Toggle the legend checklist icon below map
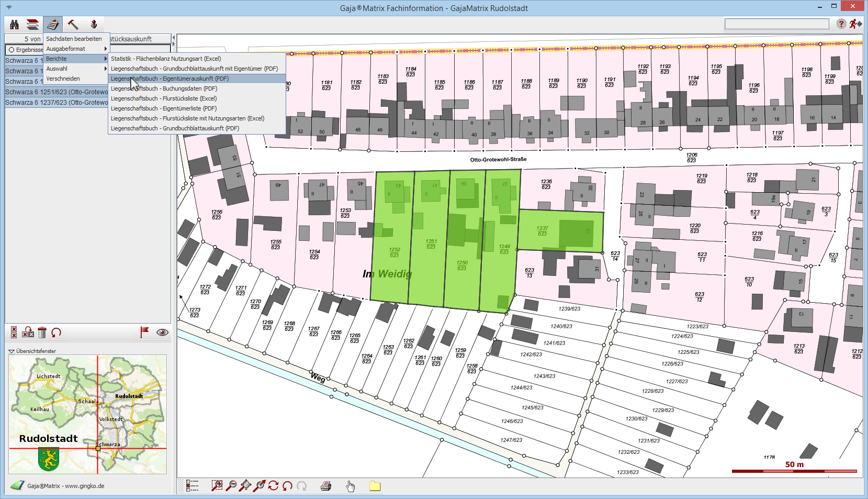Screen dimensions: 868x499 coord(193,486)
